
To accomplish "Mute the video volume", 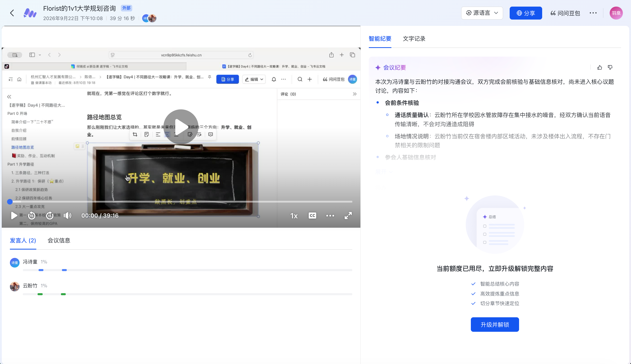I will [x=68, y=216].
